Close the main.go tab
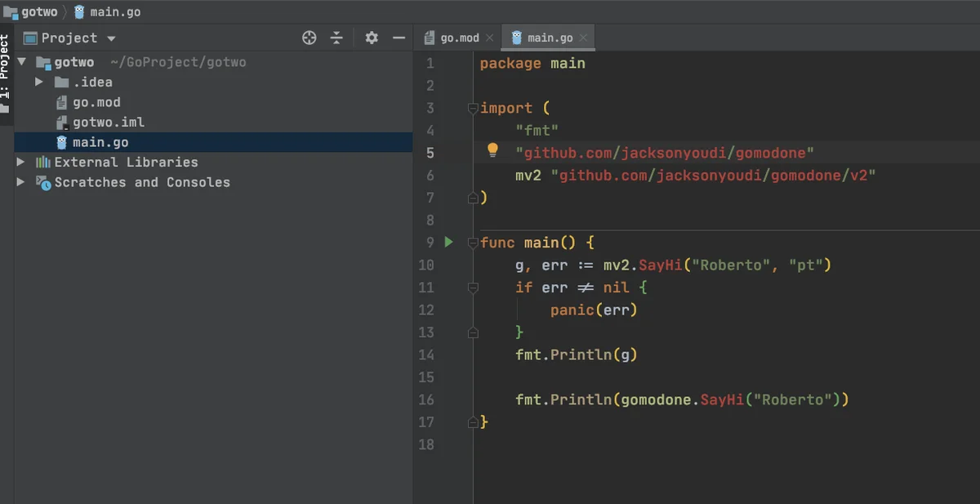980x504 pixels. 583,38
